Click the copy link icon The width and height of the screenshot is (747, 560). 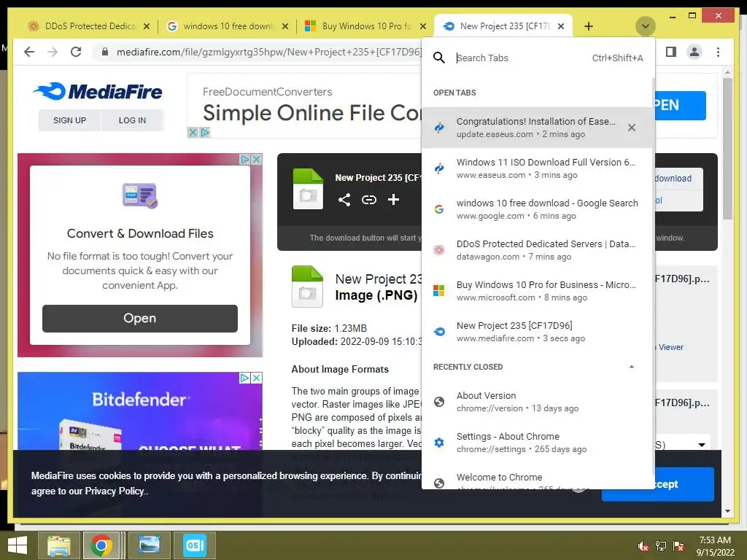coord(368,200)
